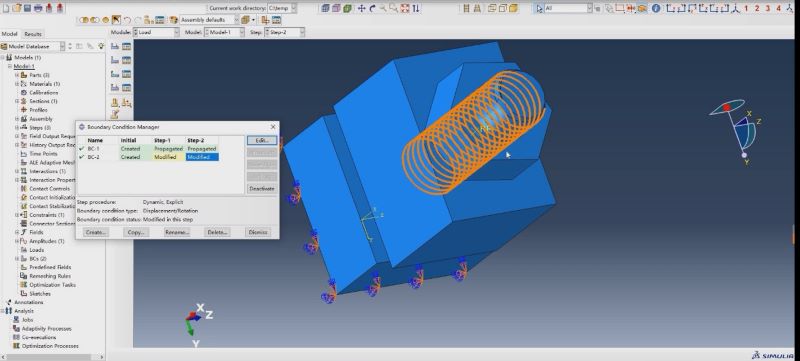Select the Pan View tool

362,8
